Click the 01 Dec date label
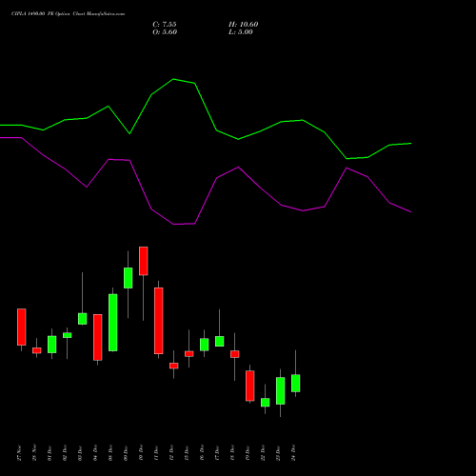476x476 pixels. pos(50,453)
